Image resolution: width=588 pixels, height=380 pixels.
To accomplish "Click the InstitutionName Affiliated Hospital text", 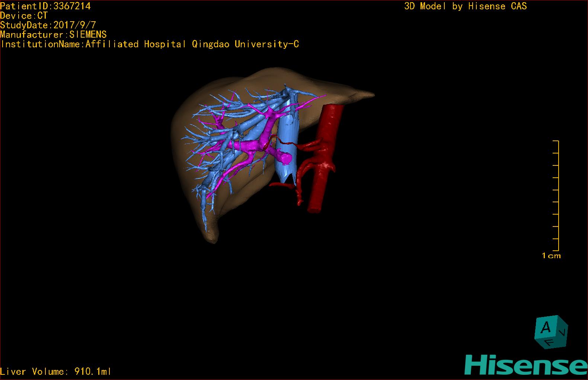I will point(150,44).
